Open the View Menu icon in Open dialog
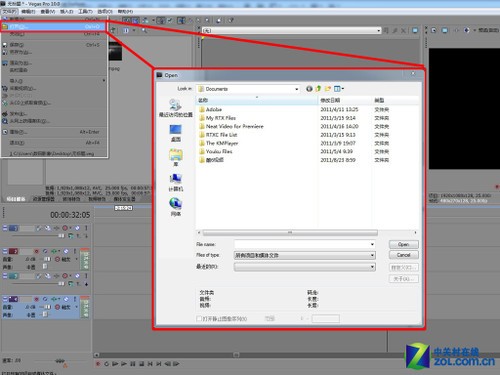 click(x=339, y=89)
